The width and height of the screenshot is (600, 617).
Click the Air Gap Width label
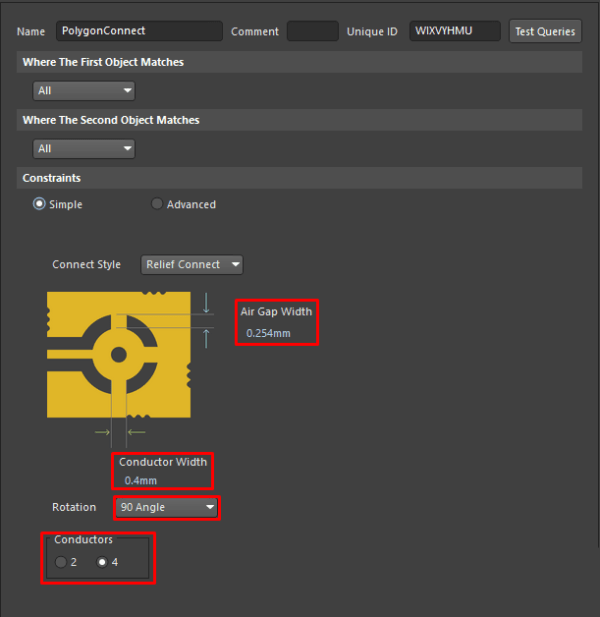[276, 312]
